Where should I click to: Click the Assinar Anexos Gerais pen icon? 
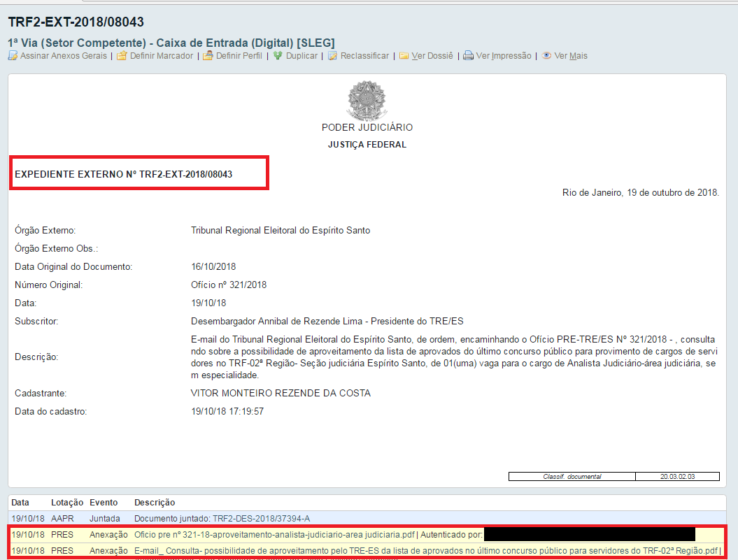point(13,56)
